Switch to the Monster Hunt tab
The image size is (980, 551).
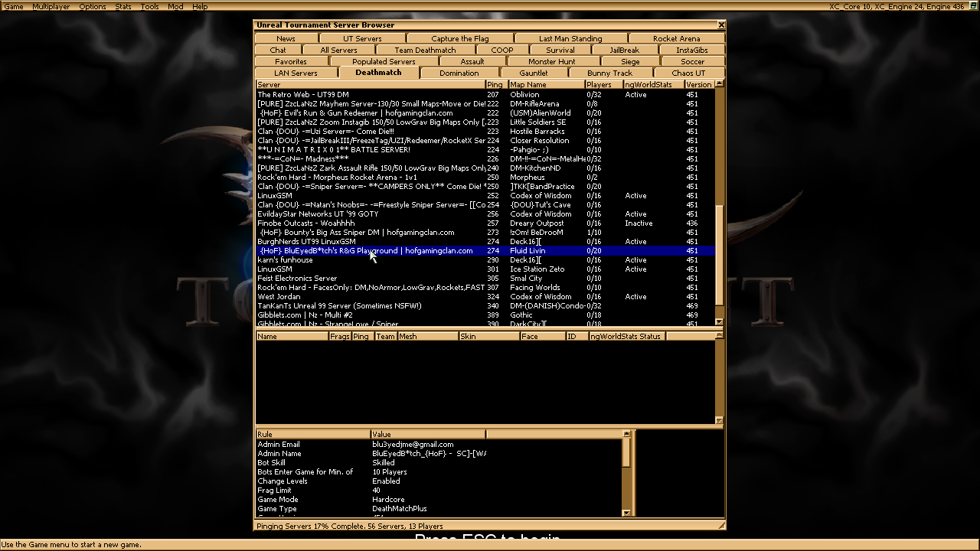(x=552, y=61)
